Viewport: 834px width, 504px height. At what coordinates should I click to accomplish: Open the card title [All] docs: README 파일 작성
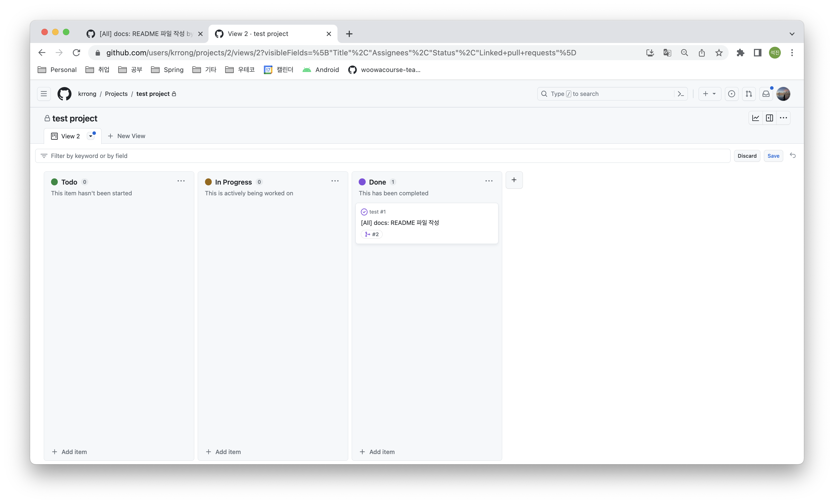(400, 223)
